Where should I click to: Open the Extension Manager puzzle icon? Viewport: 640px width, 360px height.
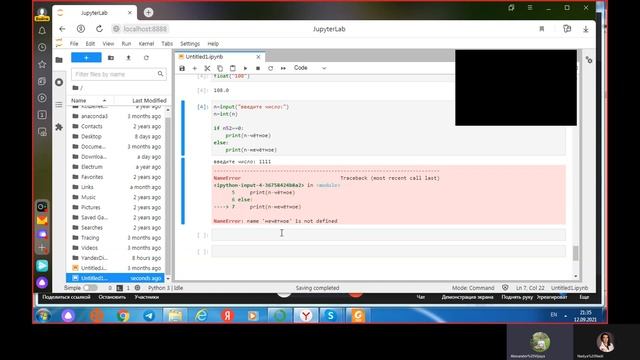59,127
